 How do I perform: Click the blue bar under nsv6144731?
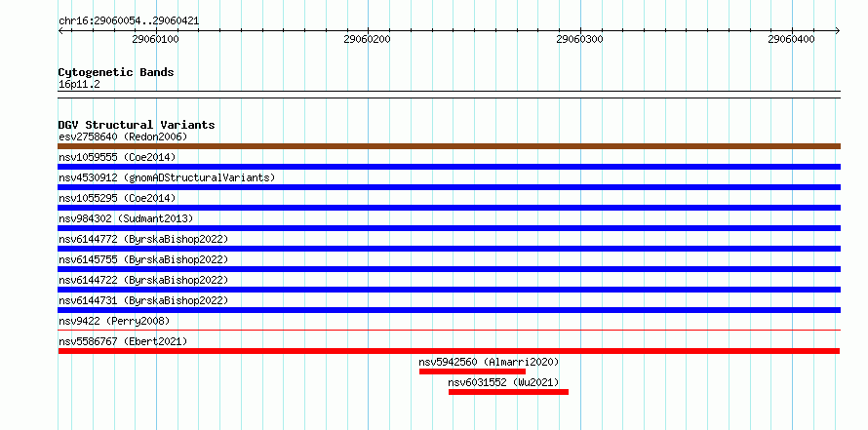tap(450, 310)
